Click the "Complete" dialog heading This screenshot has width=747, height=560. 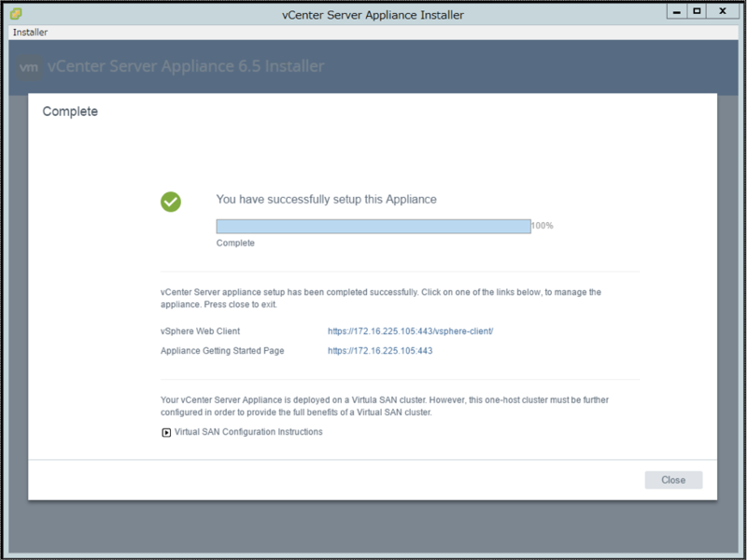pyautogui.click(x=70, y=111)
